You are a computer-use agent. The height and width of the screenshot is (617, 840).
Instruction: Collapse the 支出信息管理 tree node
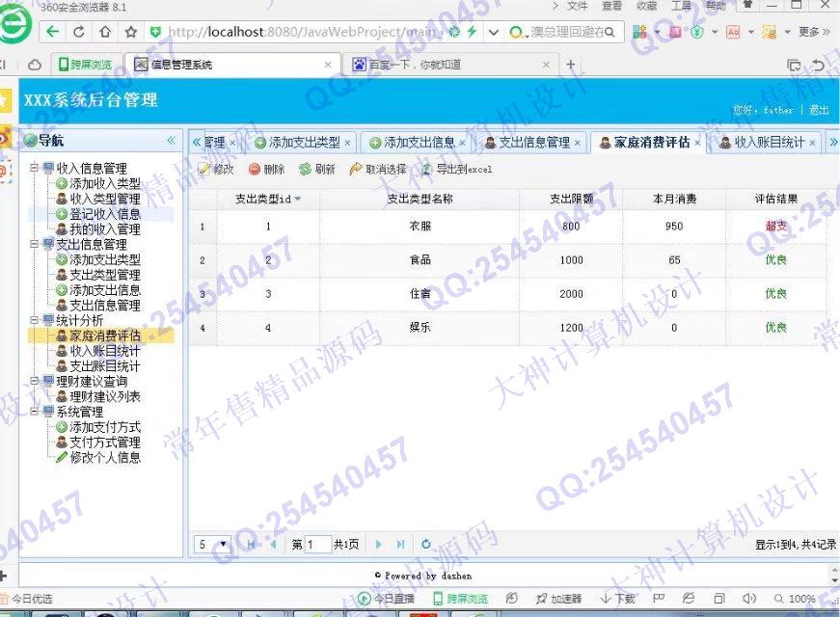coord(35,244)
